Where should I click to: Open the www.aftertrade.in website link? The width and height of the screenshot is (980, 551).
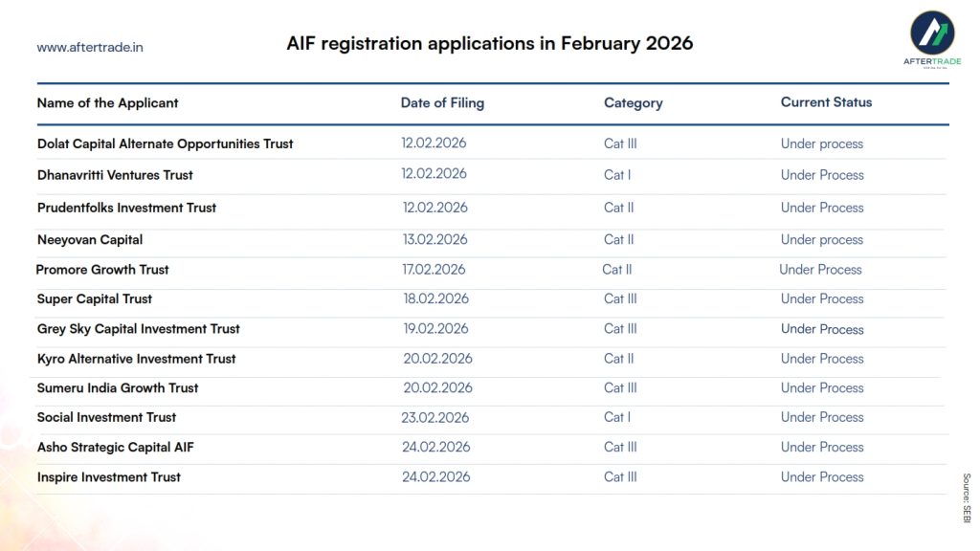90,47
